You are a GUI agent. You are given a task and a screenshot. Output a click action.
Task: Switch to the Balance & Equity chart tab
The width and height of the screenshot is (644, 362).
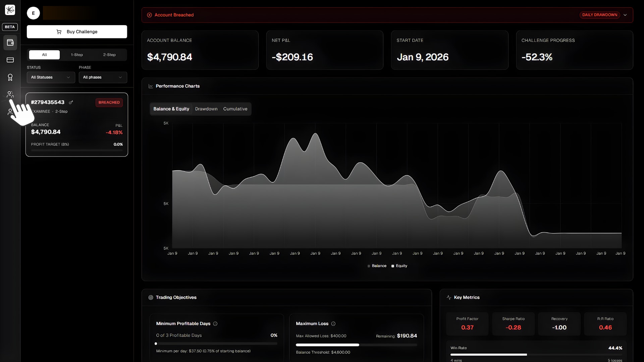point(171,109)
